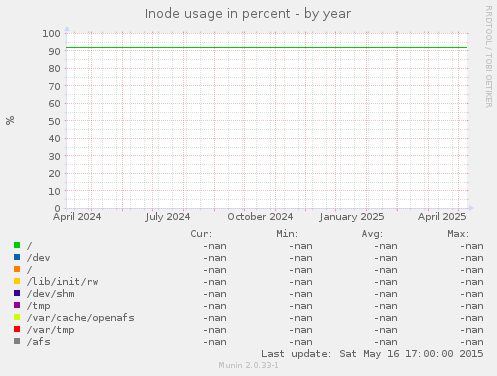Click the Cur: column header
The height and width of the screenshot is (376, 497).
pyautogui.click(x=201, y=234)
